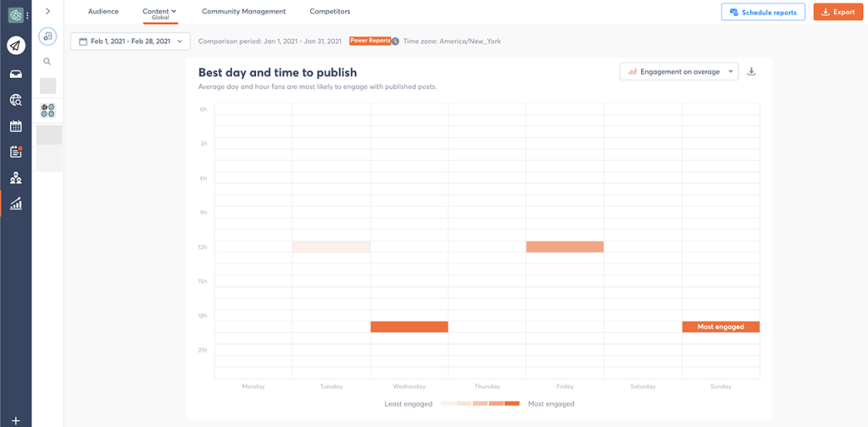This screenshot has height=427, width=868.
Task: Select the Friday 12h heatmap cell
Action: [565, 247]
